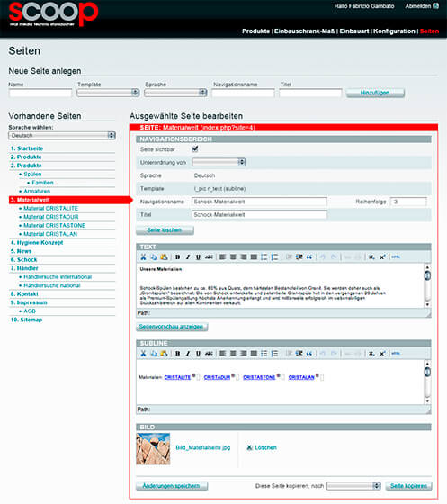Apply strikethrough in the TEXT editor toolbar
The height and width of the screenshot is (504, 447).
209,257
